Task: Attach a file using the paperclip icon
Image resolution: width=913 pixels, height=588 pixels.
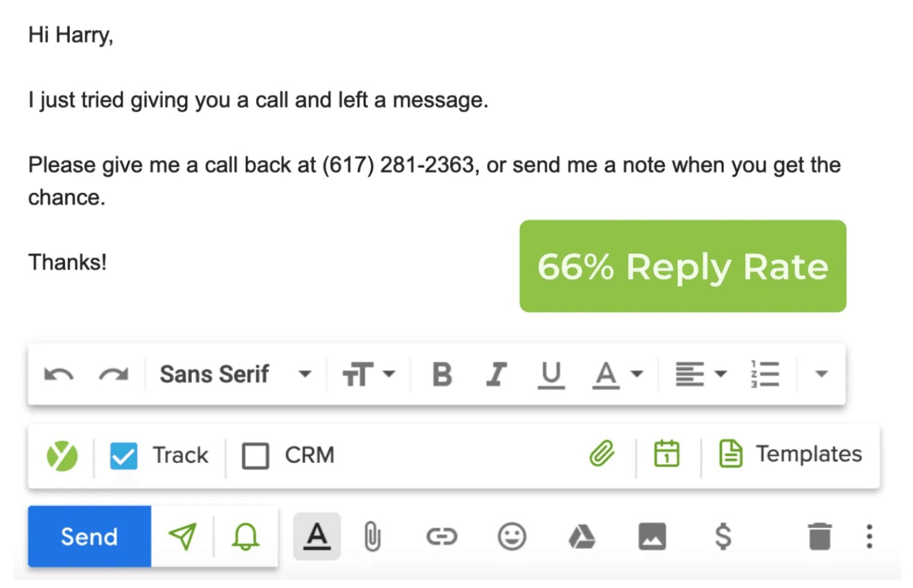Action: 373,536
